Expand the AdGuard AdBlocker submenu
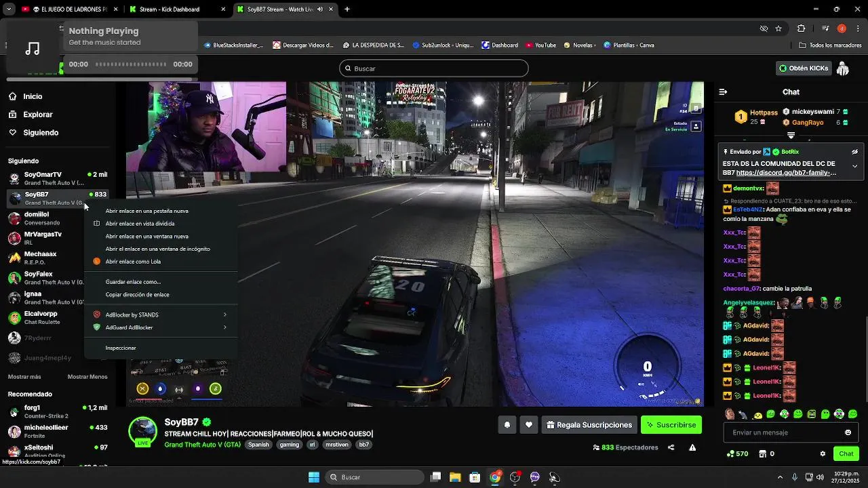The image size is (868, 488). 161,327
